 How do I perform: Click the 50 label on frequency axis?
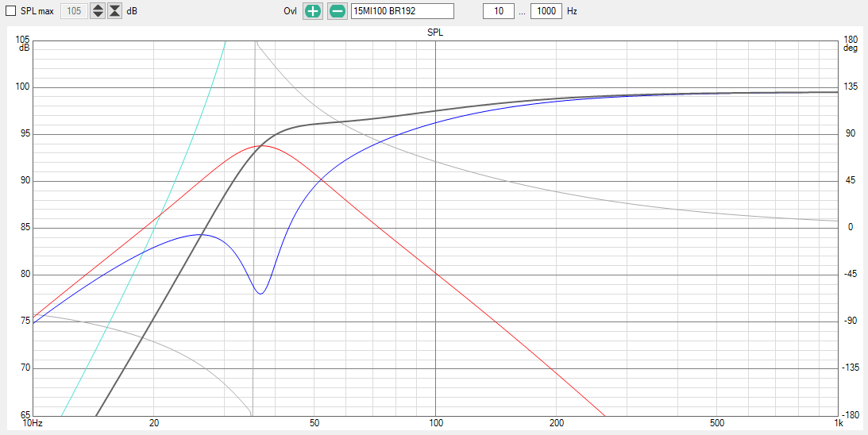[314, 424]
